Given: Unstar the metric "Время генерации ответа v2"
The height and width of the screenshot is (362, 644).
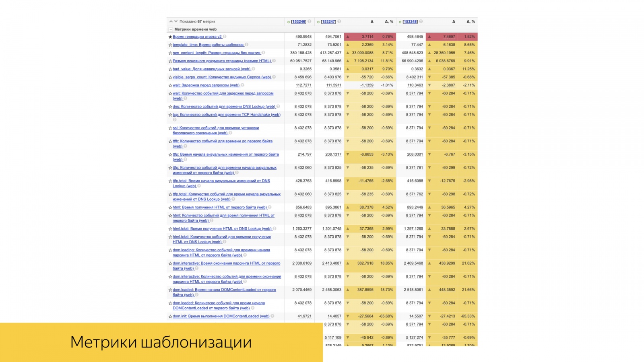Looking at the screenshot, I should point(170,37).
